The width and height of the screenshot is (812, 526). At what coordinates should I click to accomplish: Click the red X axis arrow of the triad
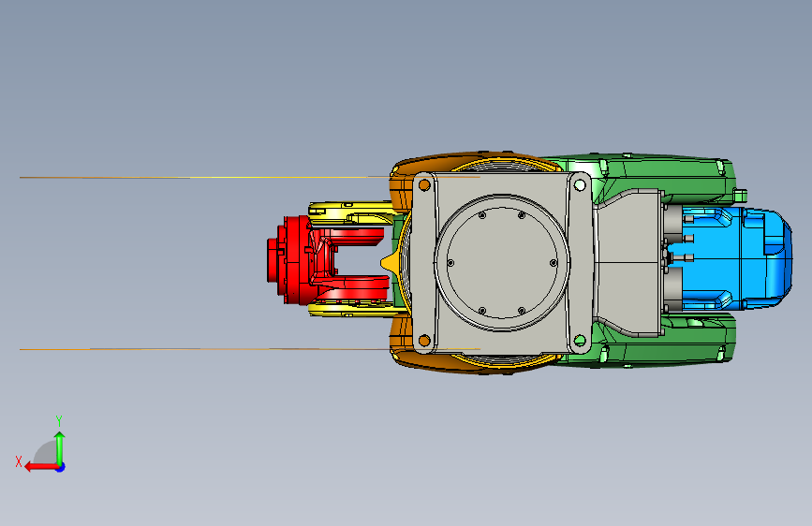coord(40,466)
